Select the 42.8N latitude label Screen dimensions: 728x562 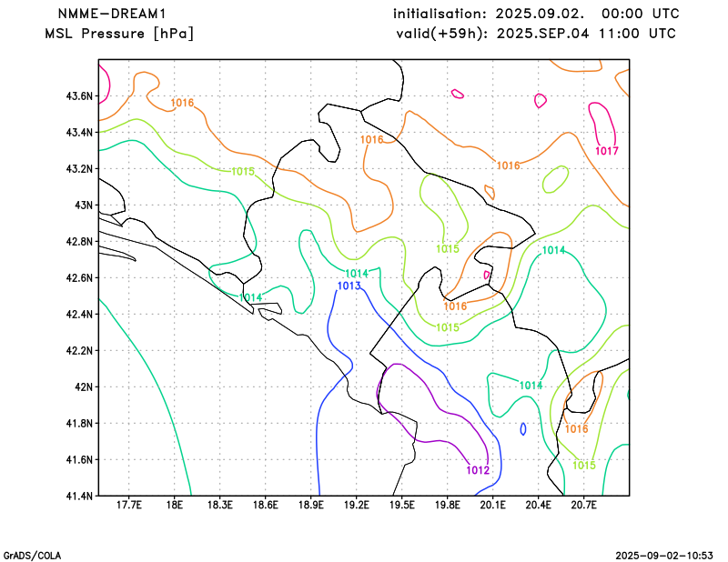click(x=79, y=241)
